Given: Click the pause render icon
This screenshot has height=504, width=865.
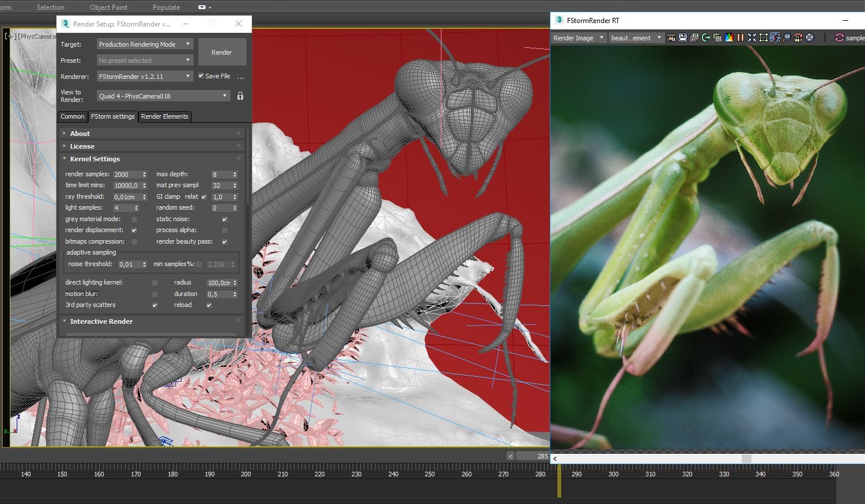Looking at the screenshot, I should [741, 38].
